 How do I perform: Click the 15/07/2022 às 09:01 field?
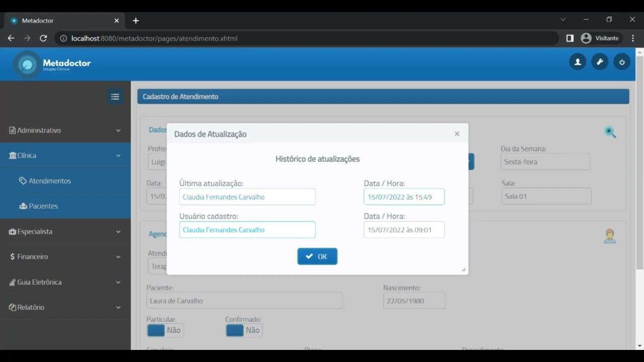click(404, 230)
